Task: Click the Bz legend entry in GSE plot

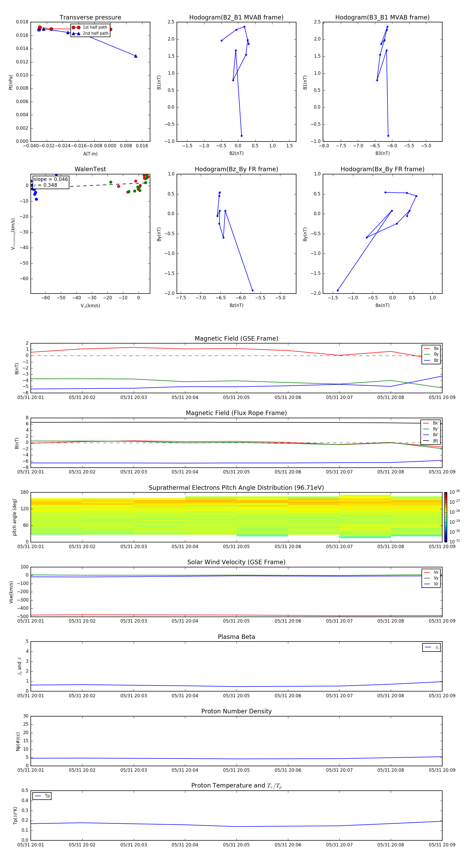Action: point(431,360)
